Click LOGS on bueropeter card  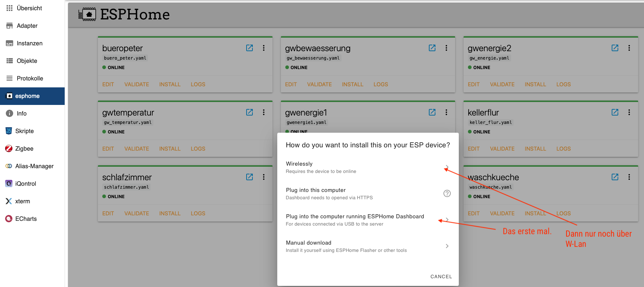tap(198, 84)
